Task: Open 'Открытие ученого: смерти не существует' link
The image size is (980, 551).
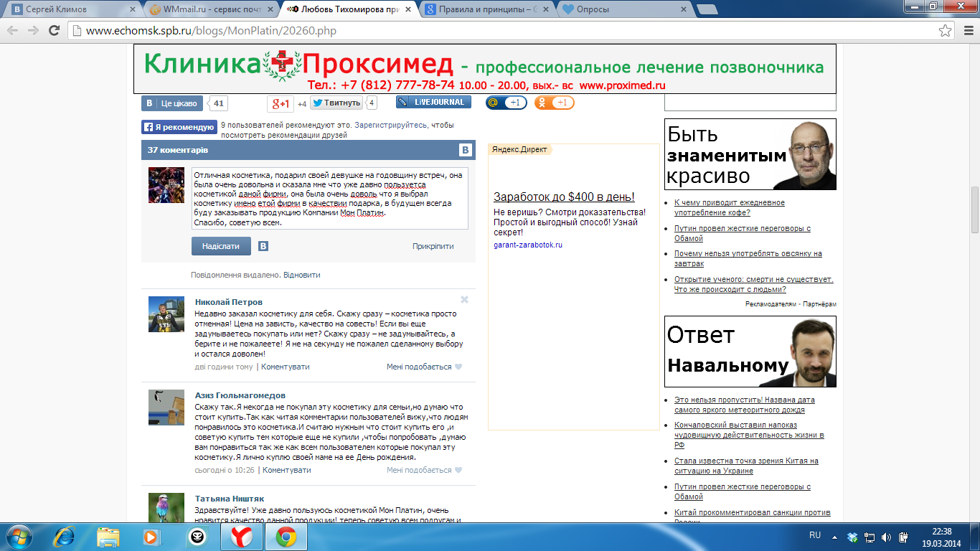Action: click(x=754, y=284)
